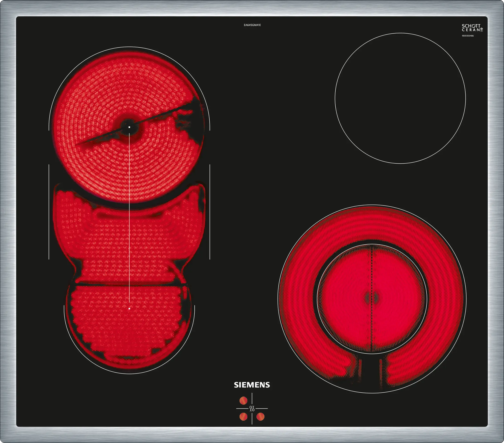Click the white dot at the bottom of the vertical line

click(129, 308)
